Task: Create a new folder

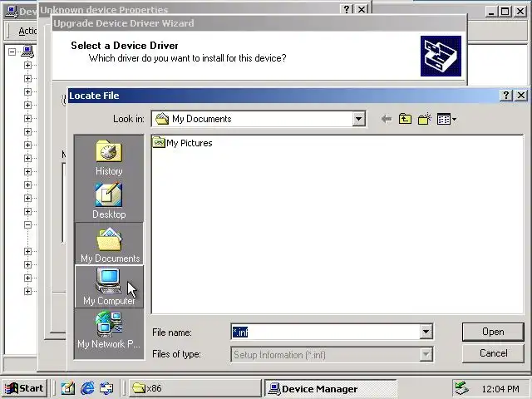Action: 425,119
